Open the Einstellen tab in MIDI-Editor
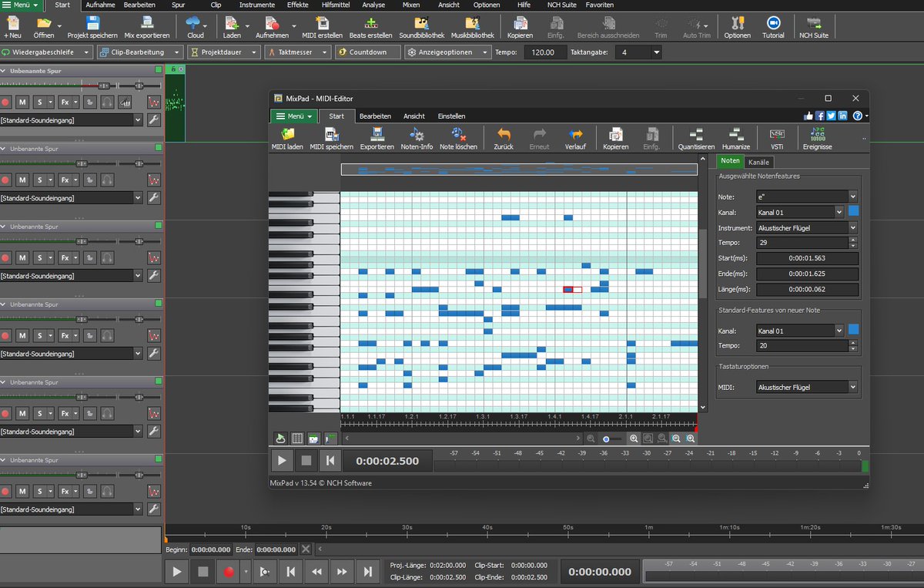 point(451,116)
